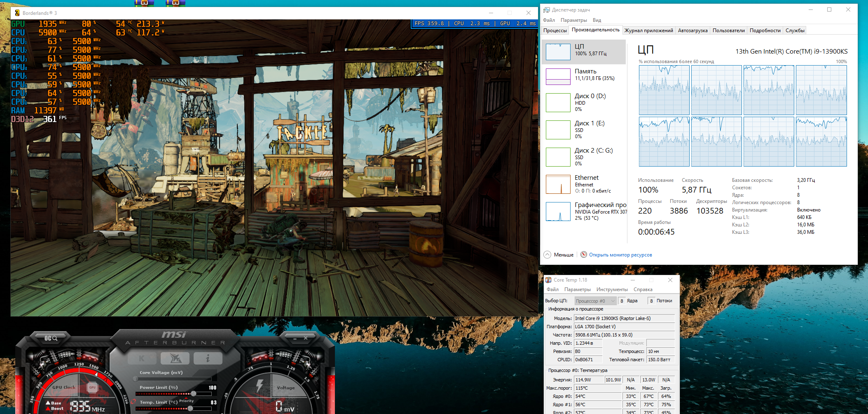Open the Подробности tab

[765, 31]
